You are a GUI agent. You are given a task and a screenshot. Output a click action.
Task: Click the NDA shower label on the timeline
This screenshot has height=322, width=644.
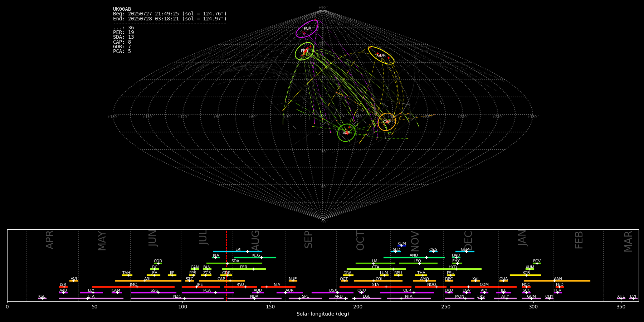pos(254,297)
